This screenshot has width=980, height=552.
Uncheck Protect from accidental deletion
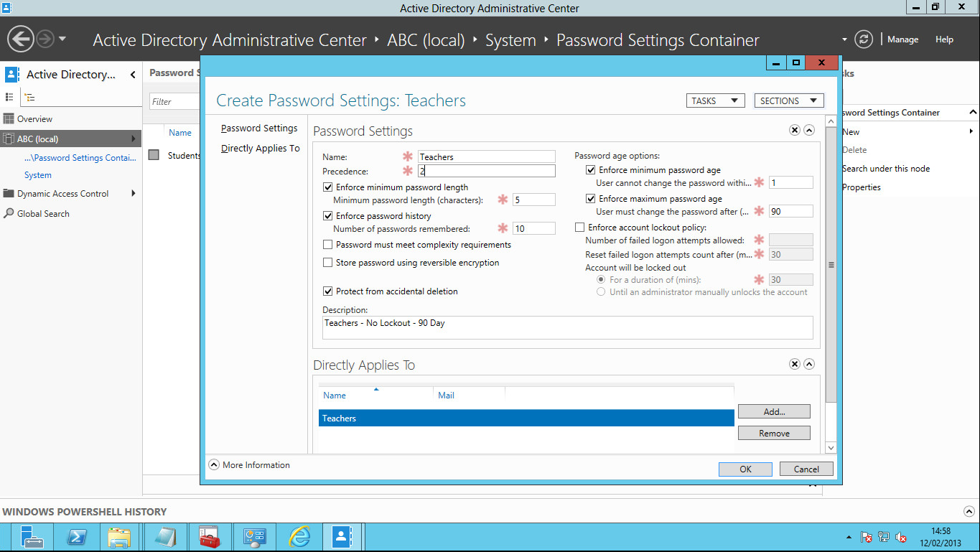coord(328,291)
